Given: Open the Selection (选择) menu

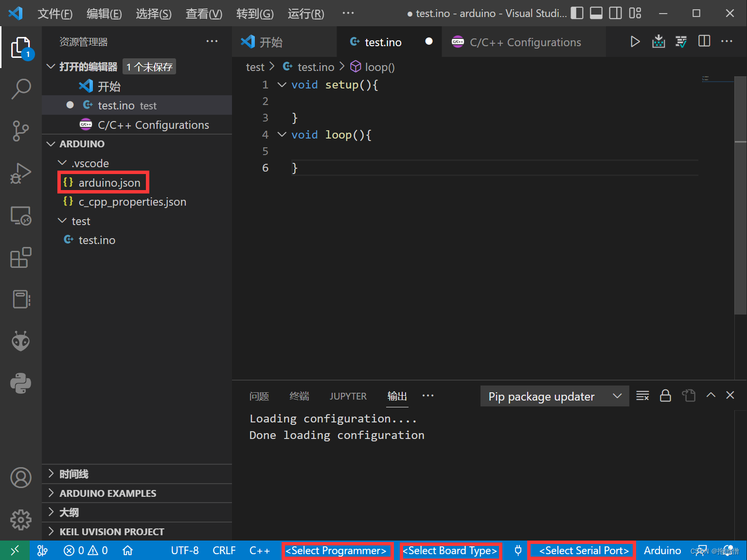Looking at the screenshot, I should (x=154, y=14).
